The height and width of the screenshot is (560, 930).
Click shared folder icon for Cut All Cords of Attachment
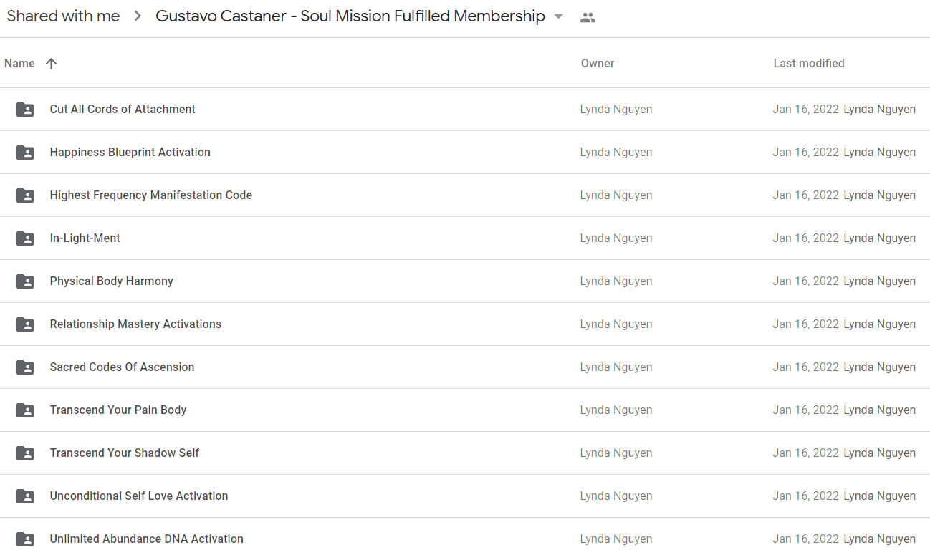pos(25,110)
